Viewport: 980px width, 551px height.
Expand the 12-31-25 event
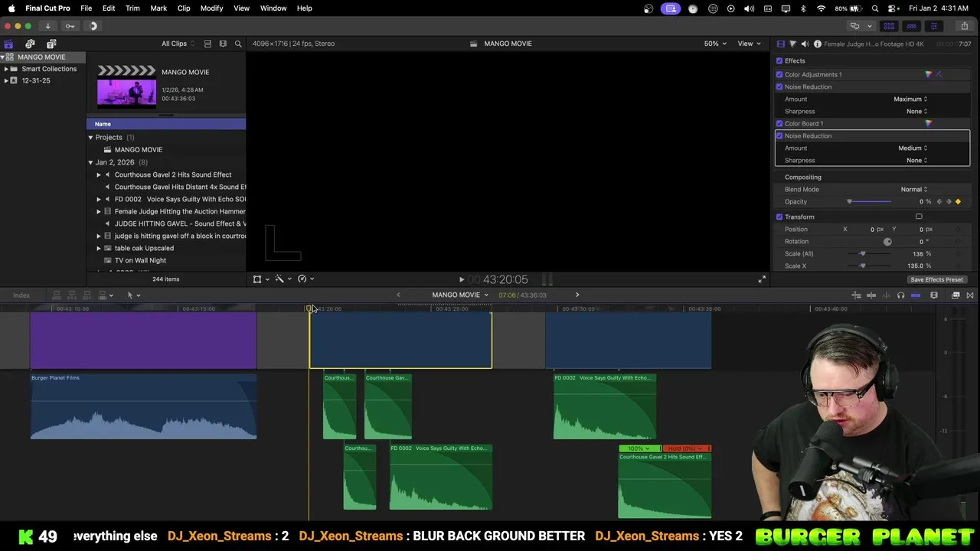coord(6,80)
